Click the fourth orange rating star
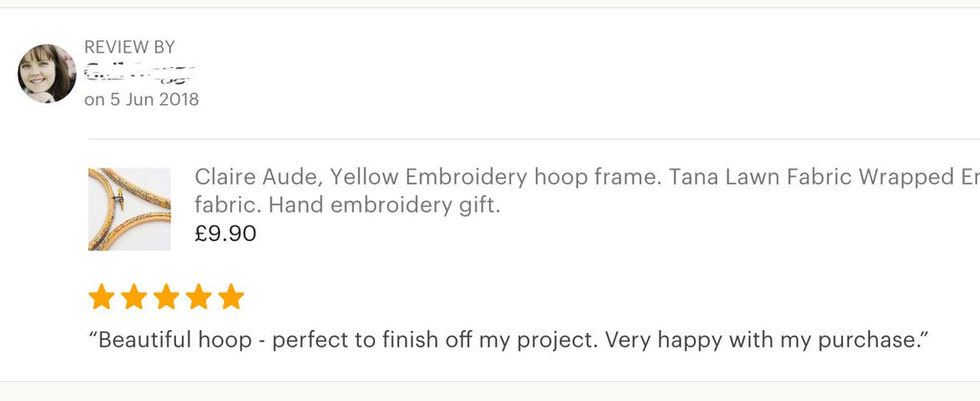The height and width of the screenshot is (401, 980). [199, 298]
